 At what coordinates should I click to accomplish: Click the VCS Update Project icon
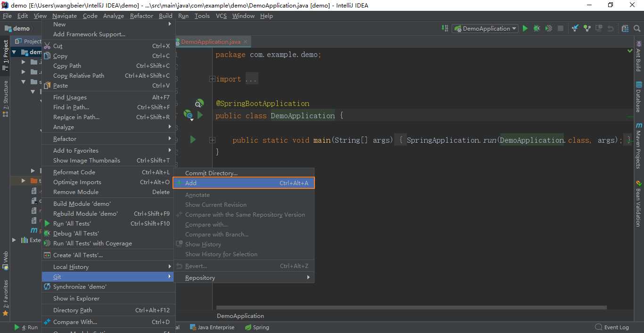point(575,28)
